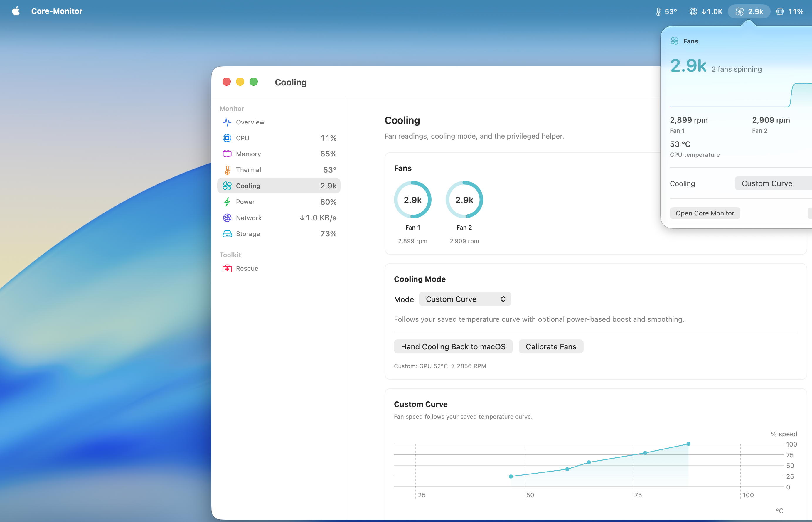Select the second curve point near 60°C
The width and height of the screenshot is (812, 522).
[567, 469]
